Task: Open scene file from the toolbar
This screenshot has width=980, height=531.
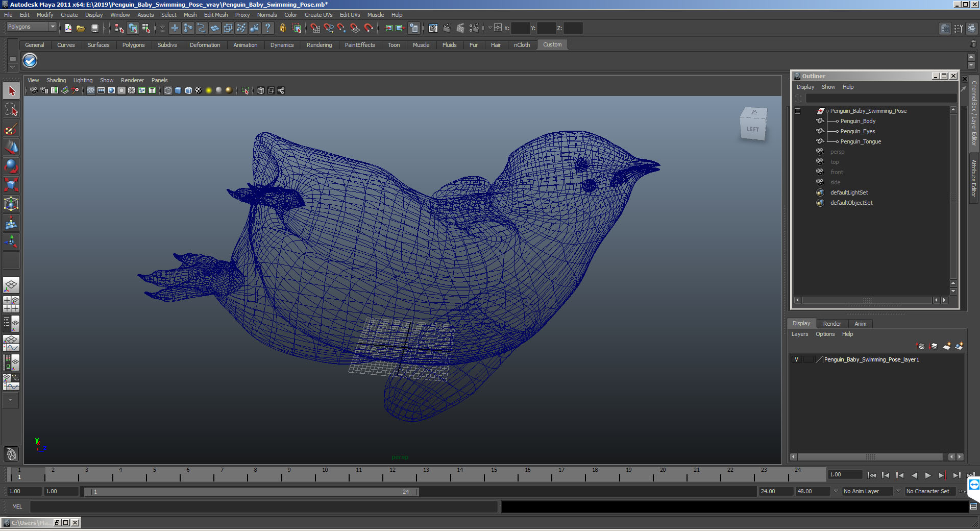Action: [81, 28]
